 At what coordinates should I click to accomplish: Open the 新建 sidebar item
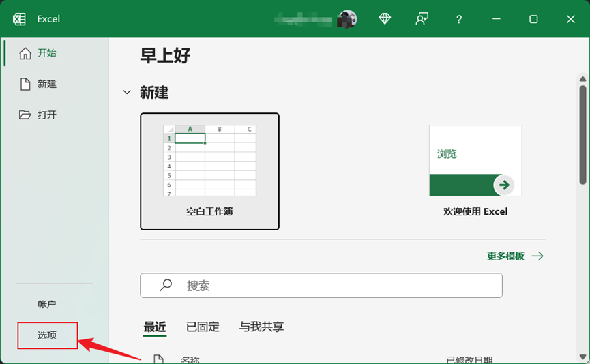tap(46, 84)
